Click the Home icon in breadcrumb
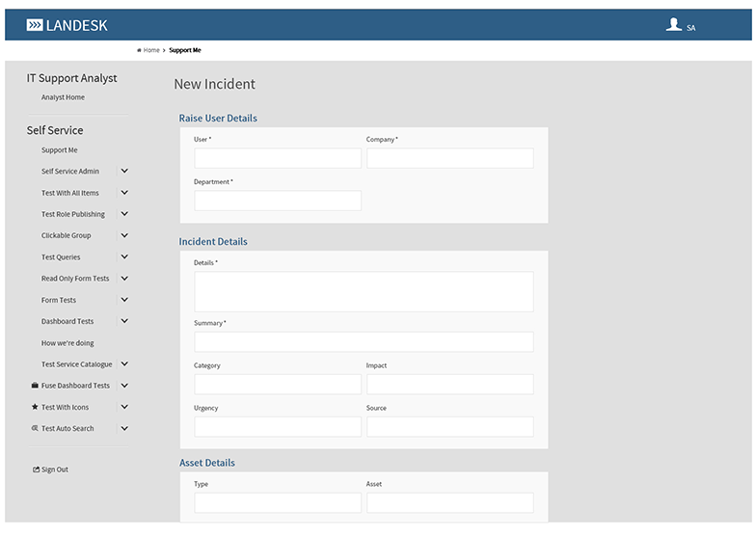 [x=140, y=50]
